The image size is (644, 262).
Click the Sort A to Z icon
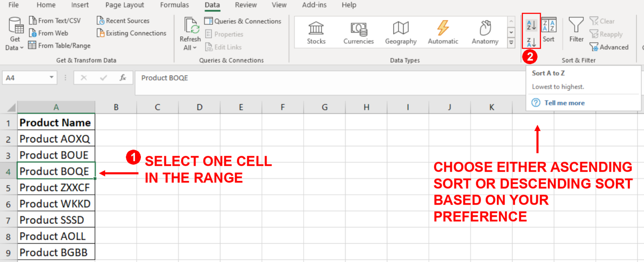[531, 25]
